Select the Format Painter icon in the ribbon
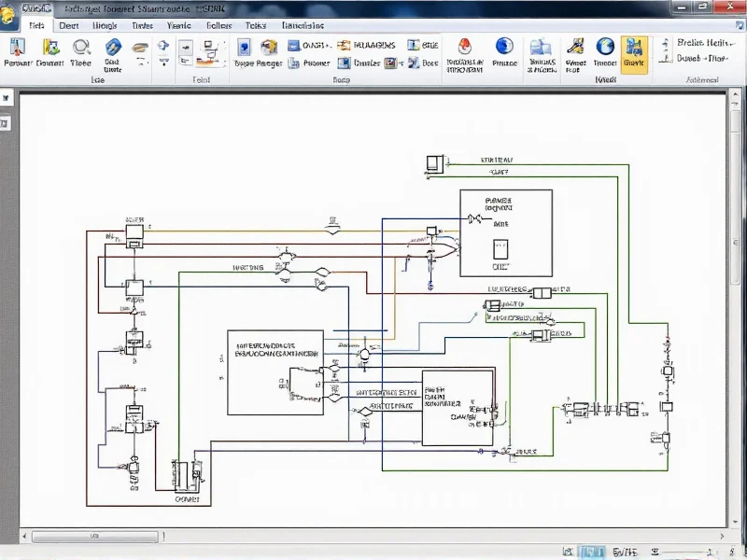Image resolution: width=747 pixels, height=560 pixels. [49, 51]
